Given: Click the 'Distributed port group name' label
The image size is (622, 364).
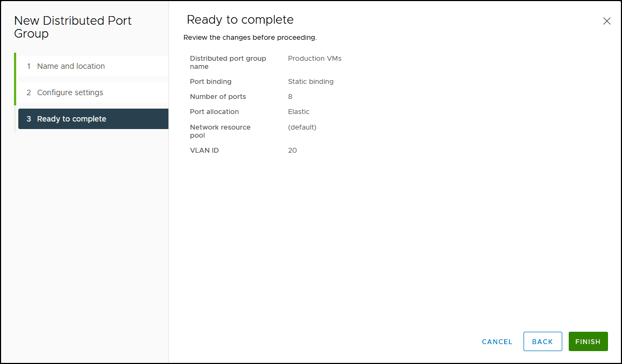Looking at the screenshot, I should [x=228, y=62].
